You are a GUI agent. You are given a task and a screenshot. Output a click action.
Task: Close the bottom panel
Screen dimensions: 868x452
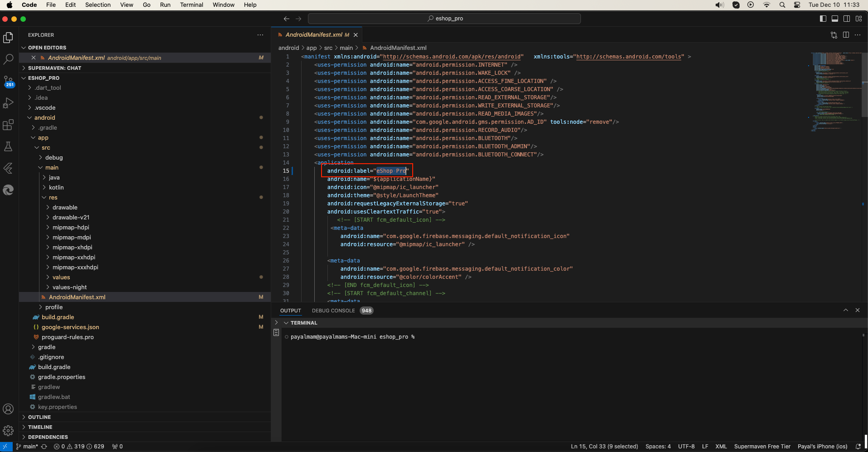[x=858, y=310]
